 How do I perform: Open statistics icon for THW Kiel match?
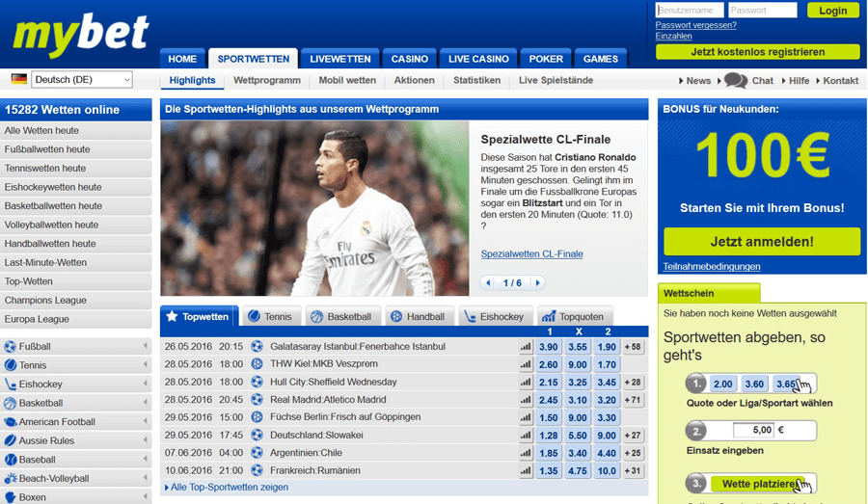click(526, 364)
